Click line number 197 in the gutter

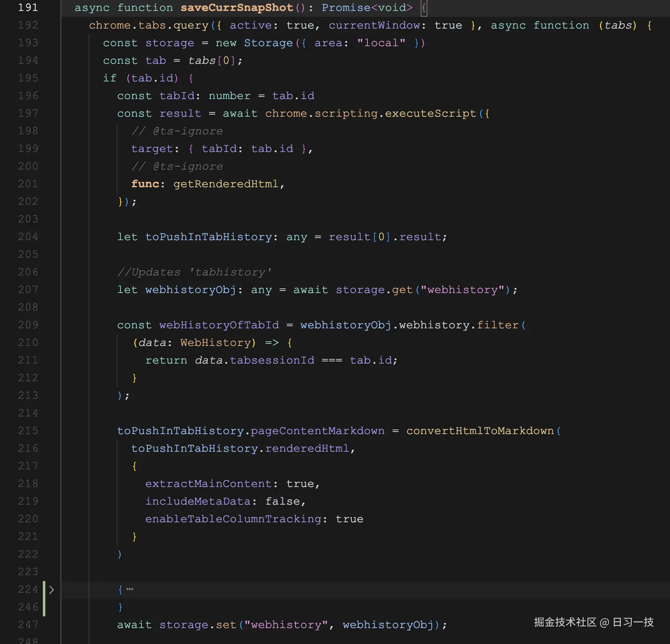[28, 113]
